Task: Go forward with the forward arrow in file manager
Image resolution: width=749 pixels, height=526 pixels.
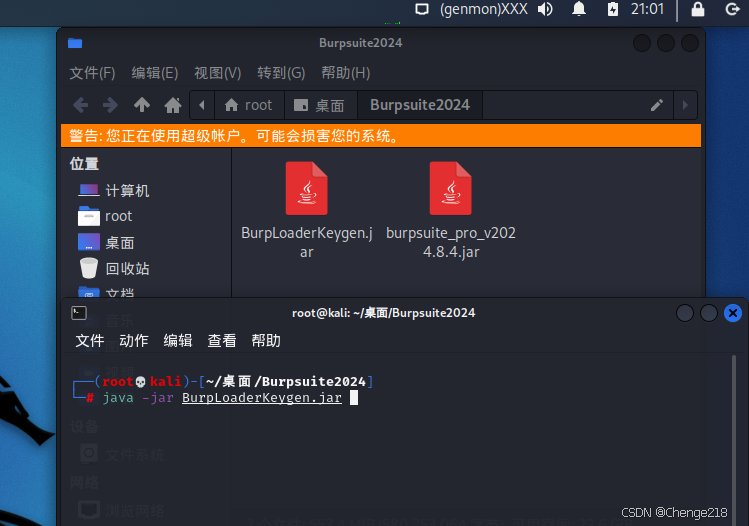Action: tap(110, 105)
